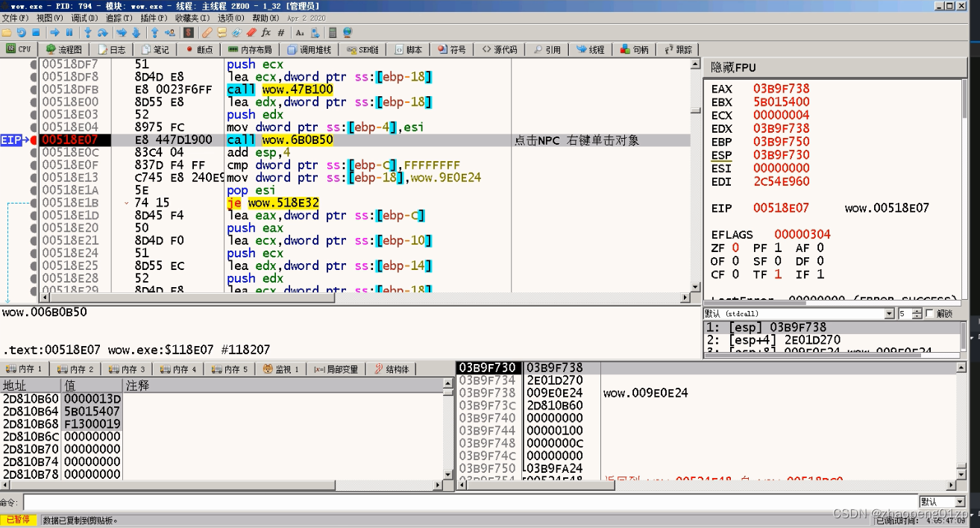This screenshot has height=528, width=980.
Task: Click the Step into icon
Action: tap(88, 33)
